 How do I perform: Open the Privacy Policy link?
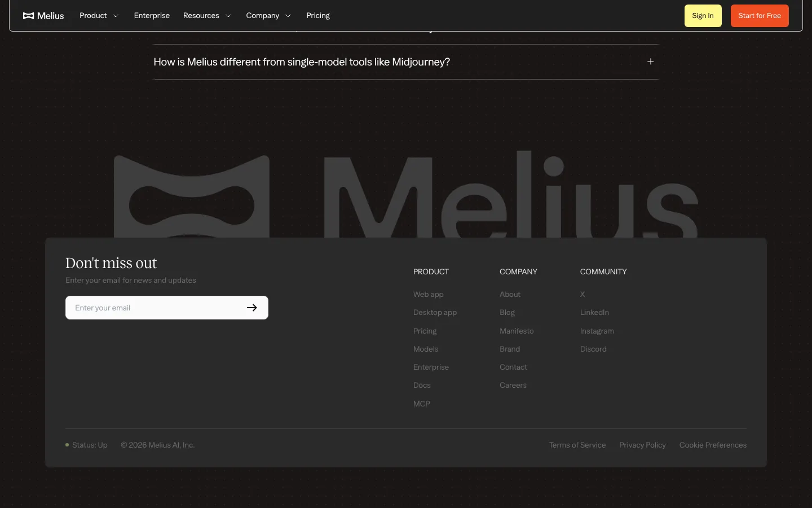click(x=642, y=445)
